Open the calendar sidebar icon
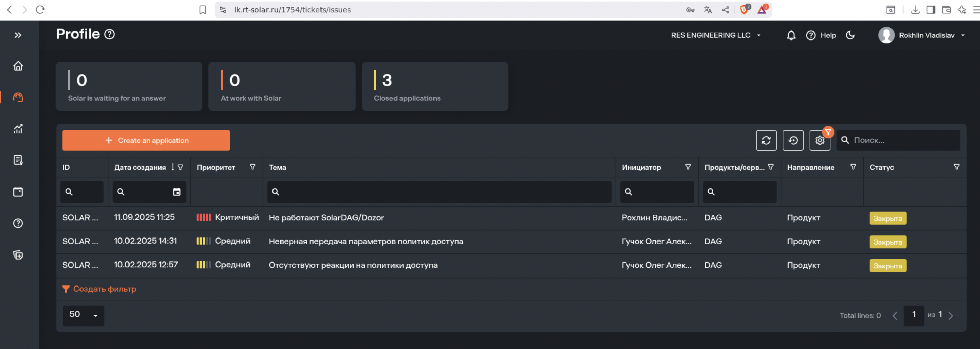 click(x=18, y=192)
